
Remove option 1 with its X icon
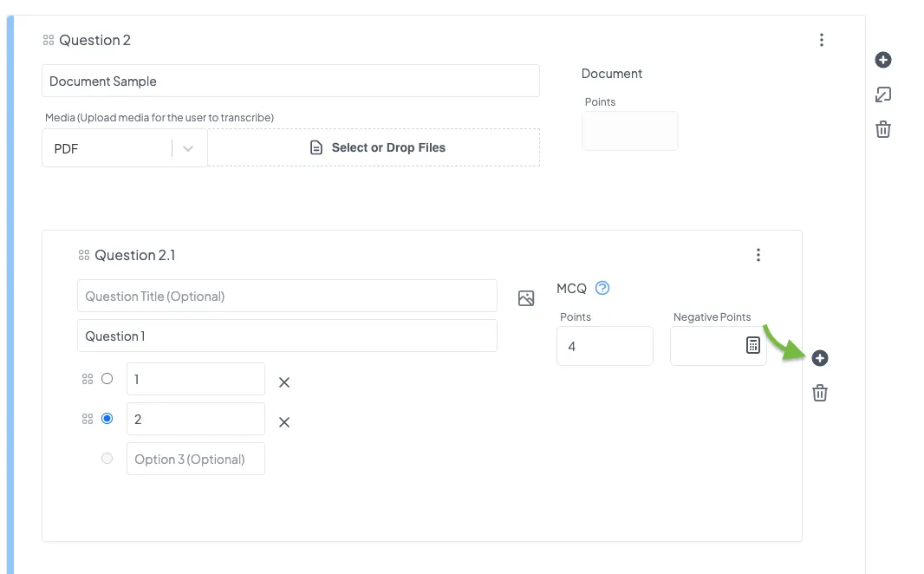284,382
